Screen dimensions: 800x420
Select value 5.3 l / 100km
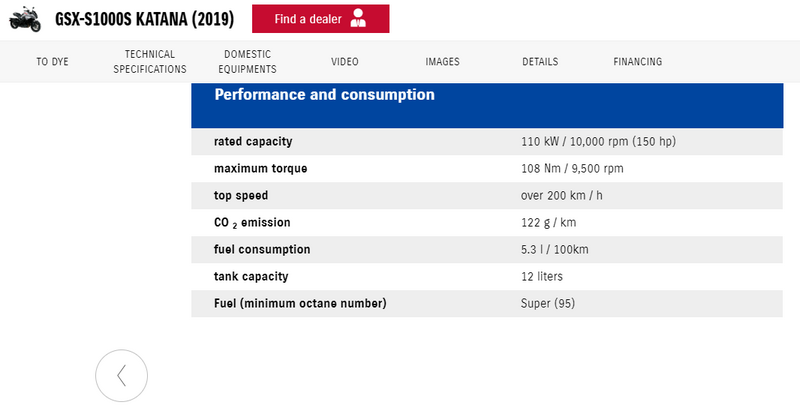pyautogui.click(x=555, y=250)
